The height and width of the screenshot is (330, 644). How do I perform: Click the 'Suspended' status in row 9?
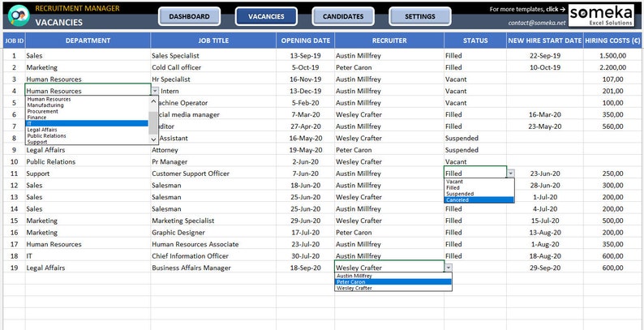[475, 150]
